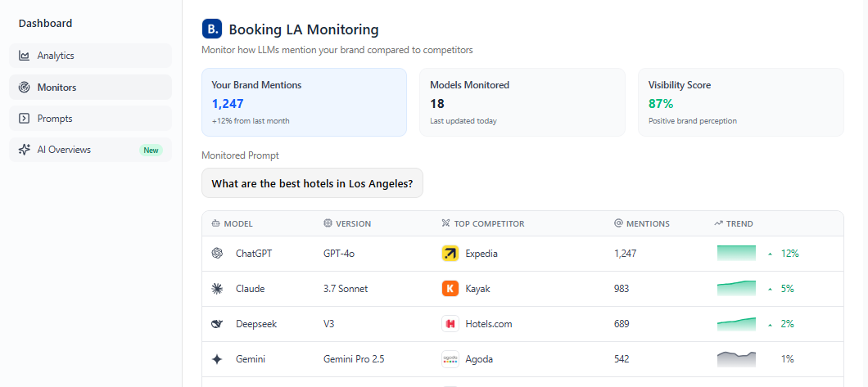Viewport: 868px width, 387px height.
Task: Click the Kayak competitor name
Action: [477, 289]
